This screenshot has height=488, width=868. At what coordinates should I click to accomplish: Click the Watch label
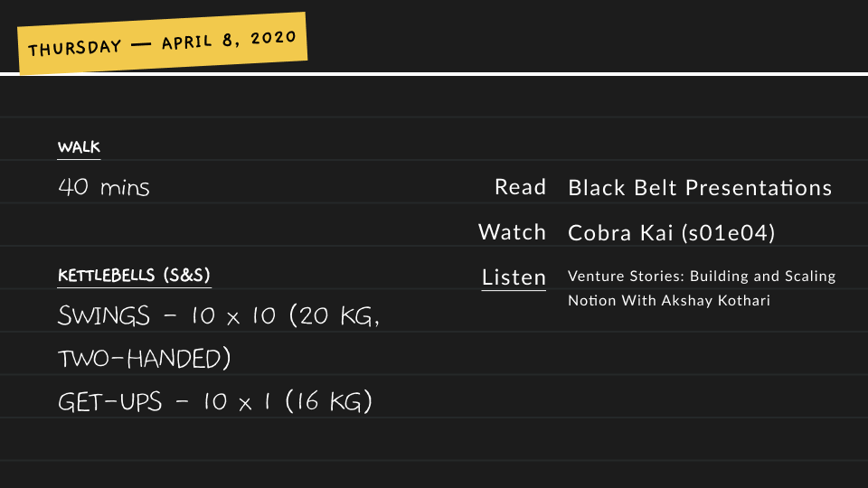512,232
